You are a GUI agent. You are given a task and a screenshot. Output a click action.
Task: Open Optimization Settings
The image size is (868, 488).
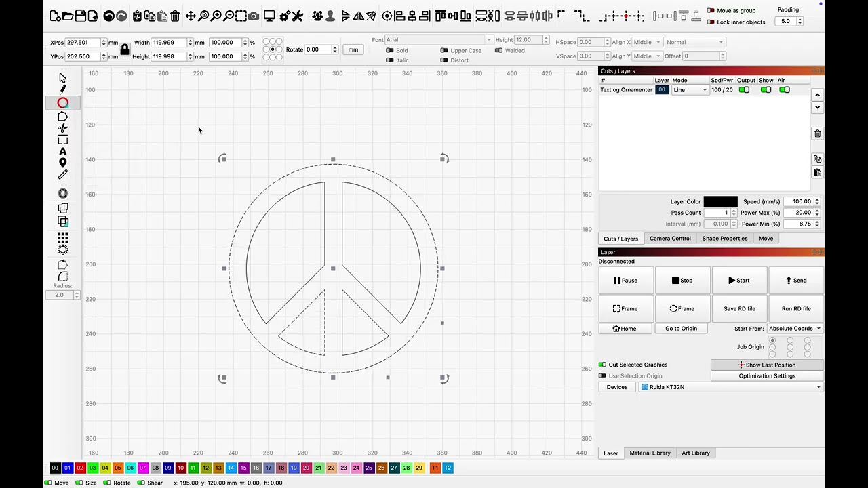[767, 376]
